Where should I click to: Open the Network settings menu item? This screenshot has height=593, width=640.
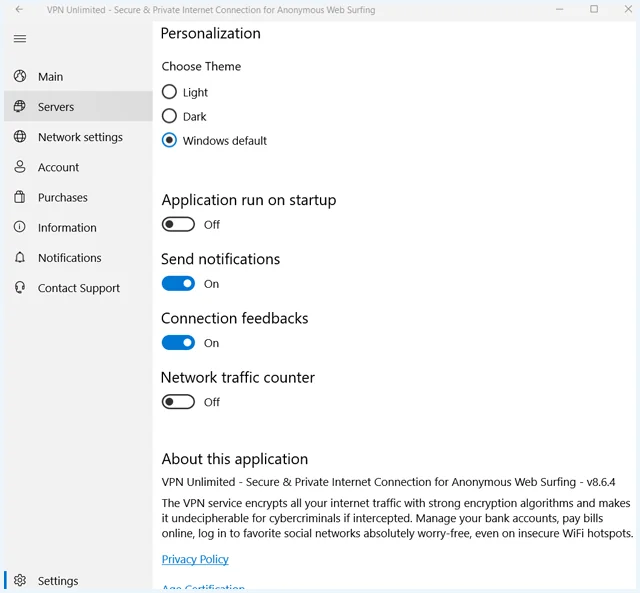[78, 137]
